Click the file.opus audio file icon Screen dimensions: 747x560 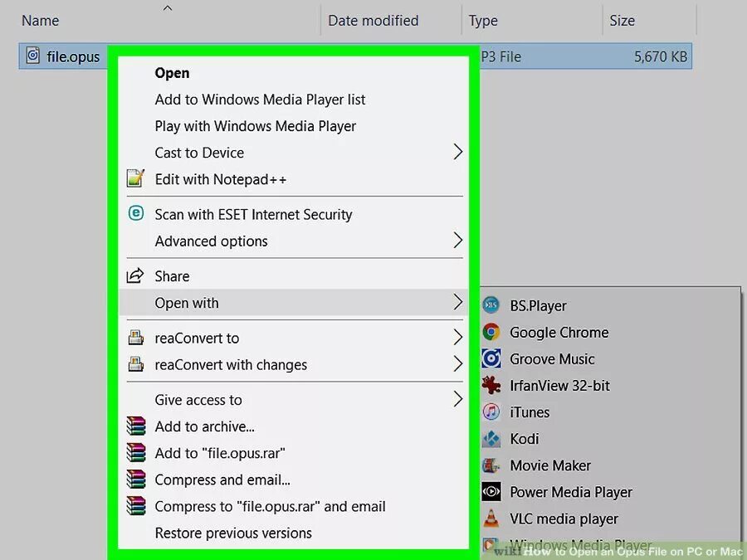[x=33, y=56]
